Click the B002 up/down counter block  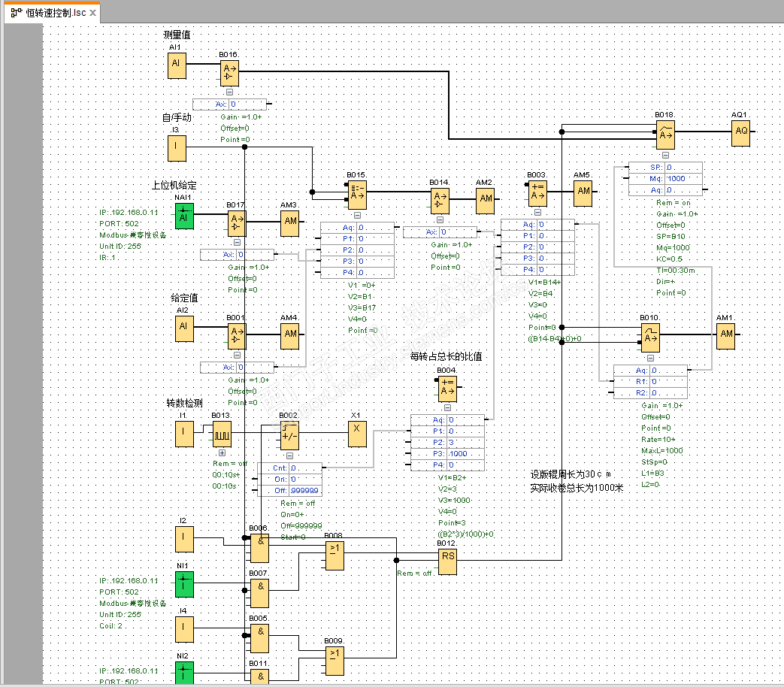point(289,434)
